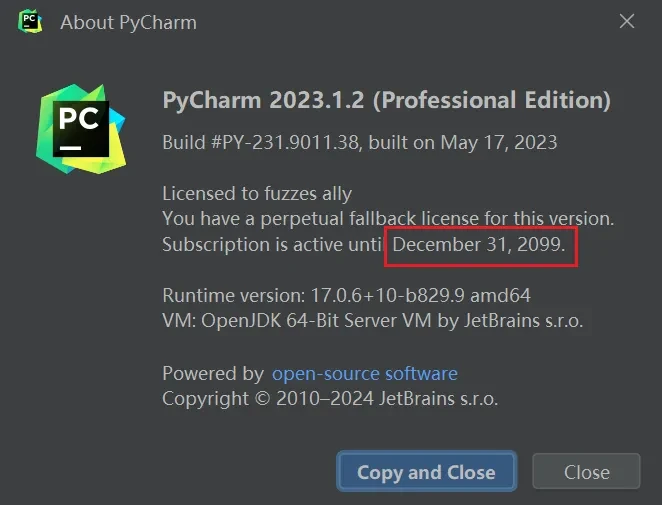Viewport: 662px width, 505px height.
Task: Click the Powered by label
Action: 213,374
